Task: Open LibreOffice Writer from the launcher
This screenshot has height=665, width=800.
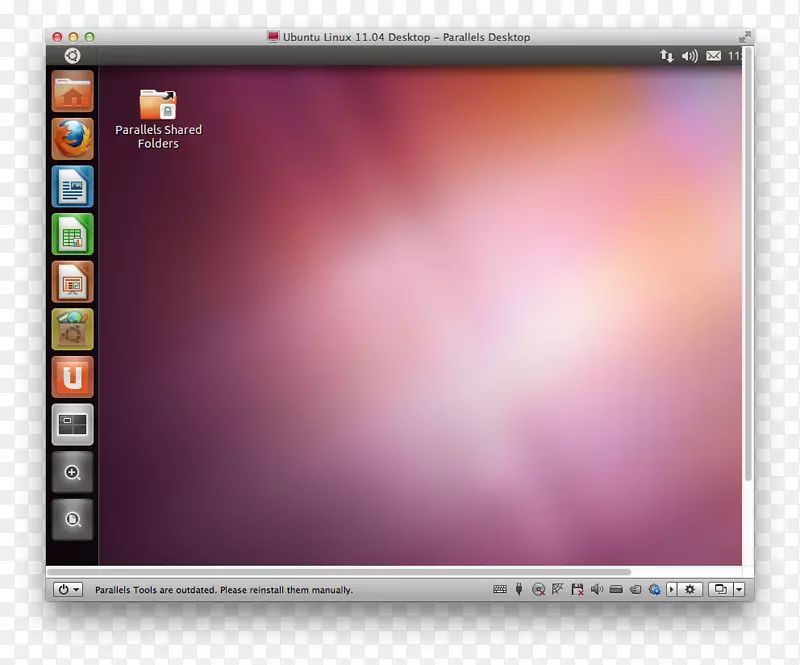Action: click(x=72, y=187)
